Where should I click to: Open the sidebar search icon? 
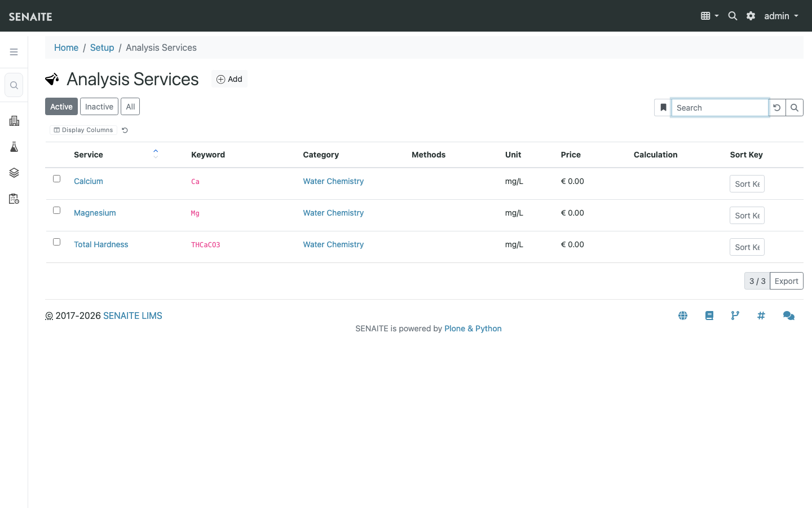[14, 85]
